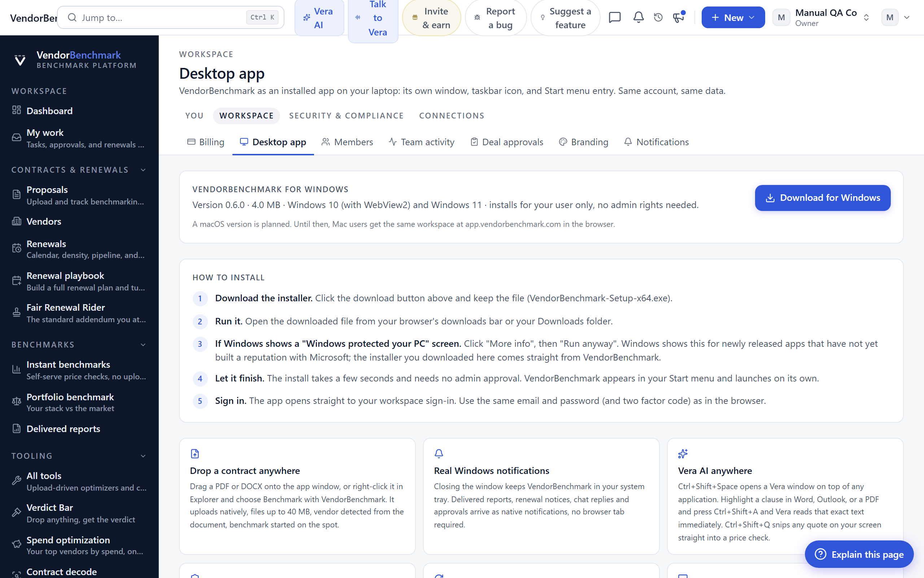Click the Verdict Bar gavel icon
The height and width of the screenshot is (578, 924).
click(x=16, y=513)
